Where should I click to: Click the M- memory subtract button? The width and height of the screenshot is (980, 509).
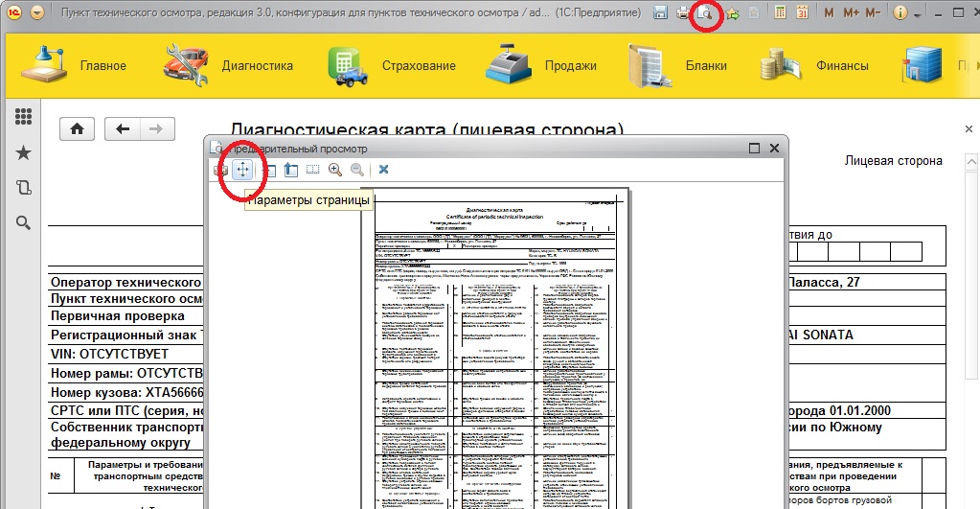point(873,12)
